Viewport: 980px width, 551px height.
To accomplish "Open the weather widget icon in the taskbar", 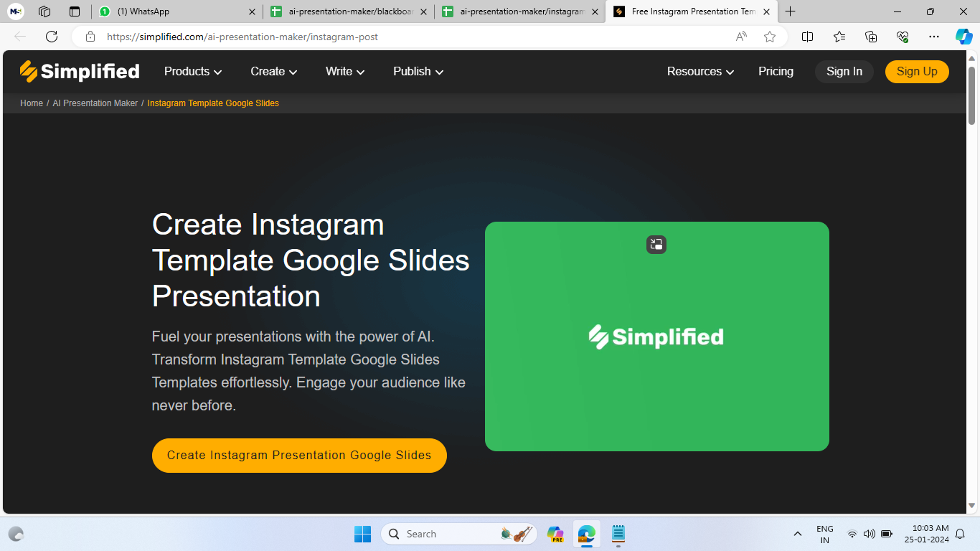I will 16,534.
